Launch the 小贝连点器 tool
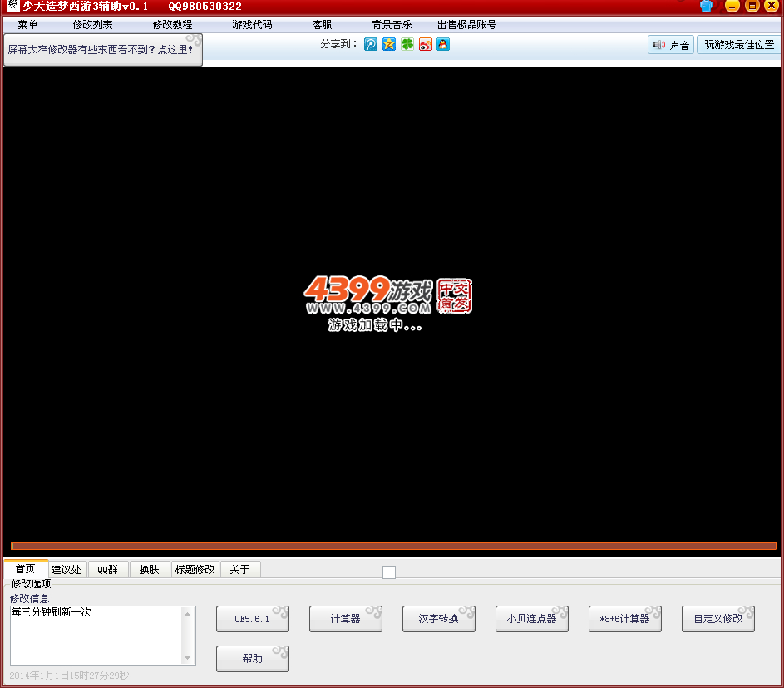The height and width of the screenshot is (688, 784). (x=531, y=619)
